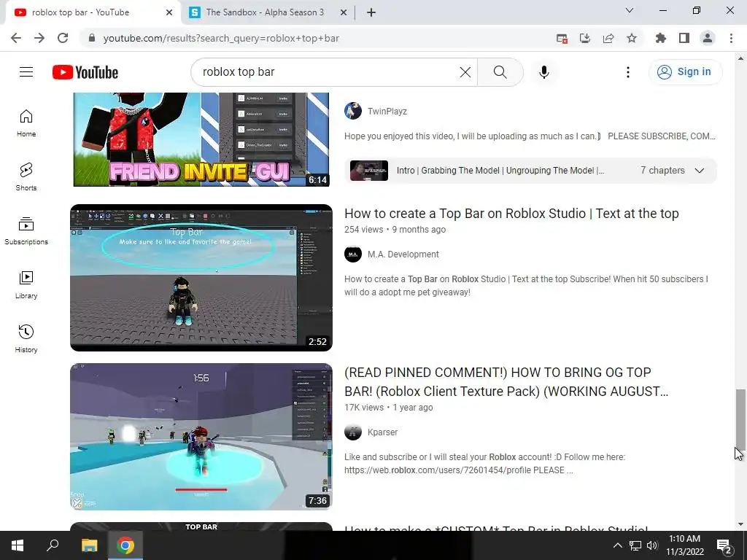Open the 2:52 Top Bar video thumbnail
The image size is (747, 560).
click(201, 278)
